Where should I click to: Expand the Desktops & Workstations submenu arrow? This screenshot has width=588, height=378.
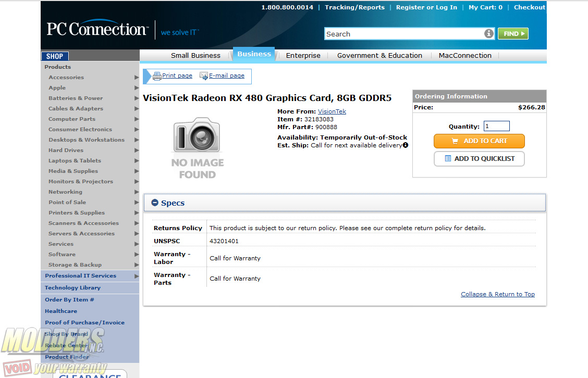click(x=137, y=140)
